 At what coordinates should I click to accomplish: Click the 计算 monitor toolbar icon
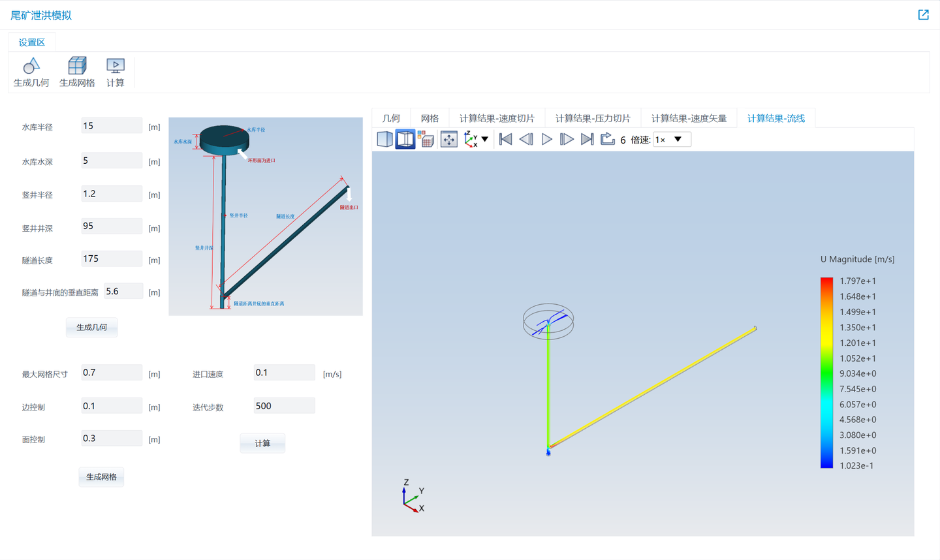pos(116,65)
